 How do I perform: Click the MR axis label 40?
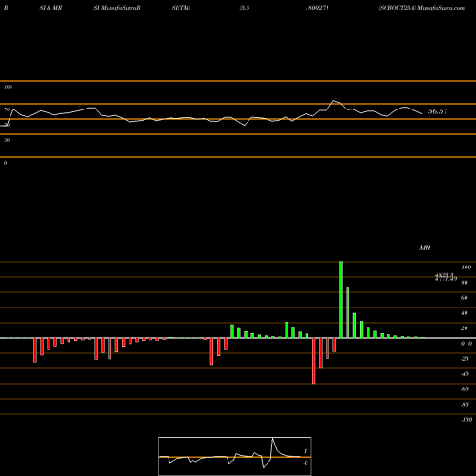pyautogui.click(x=465, y=313)
